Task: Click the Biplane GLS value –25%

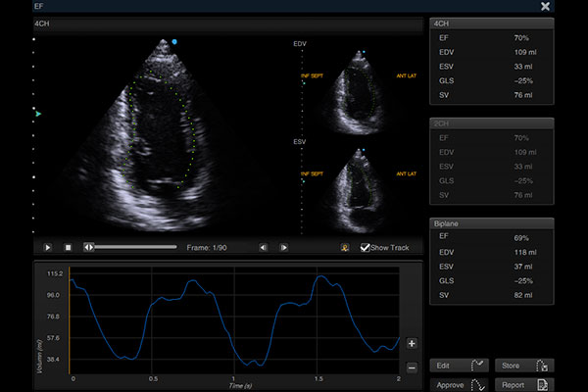Action: 523,281
